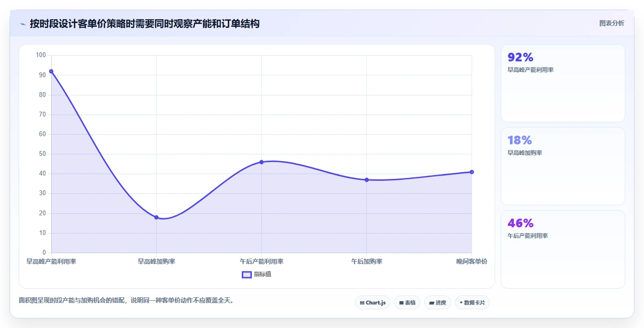Click the 早高峰产能利用率 data point at 92

[x=51, y=71]
